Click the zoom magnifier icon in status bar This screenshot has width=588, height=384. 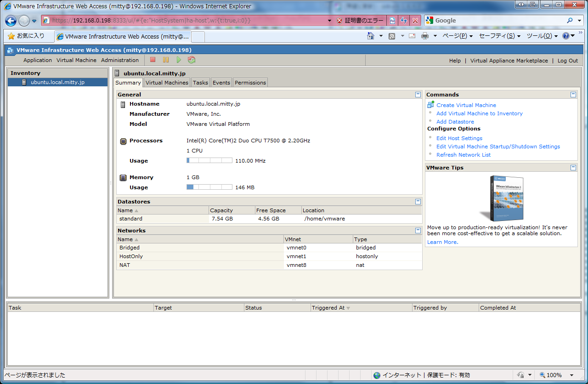click(542, 375)
